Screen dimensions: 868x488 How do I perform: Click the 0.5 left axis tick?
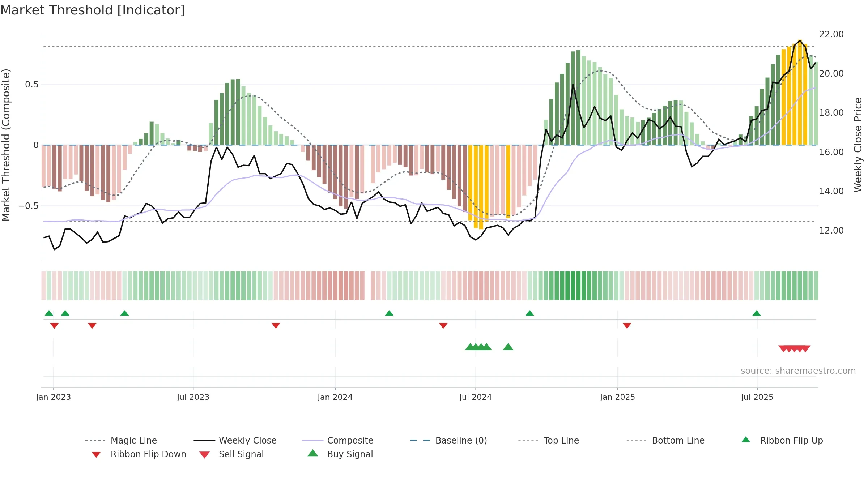click(32, 85)
